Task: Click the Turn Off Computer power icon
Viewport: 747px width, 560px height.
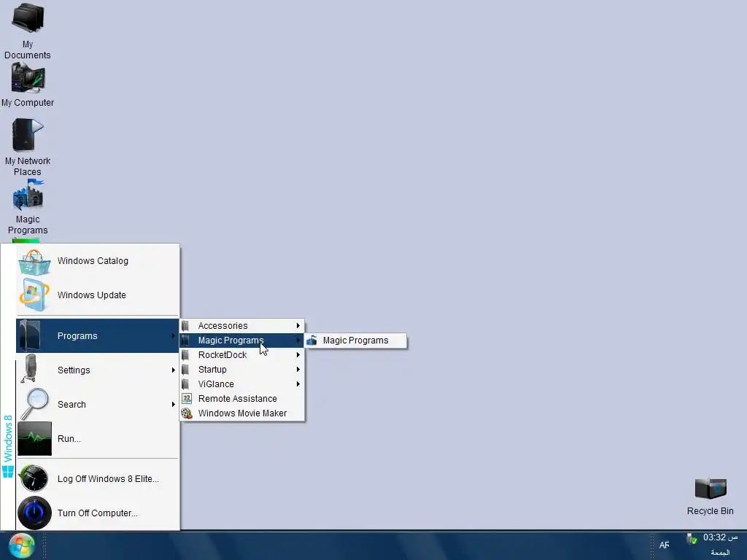Action: [34, 513]
